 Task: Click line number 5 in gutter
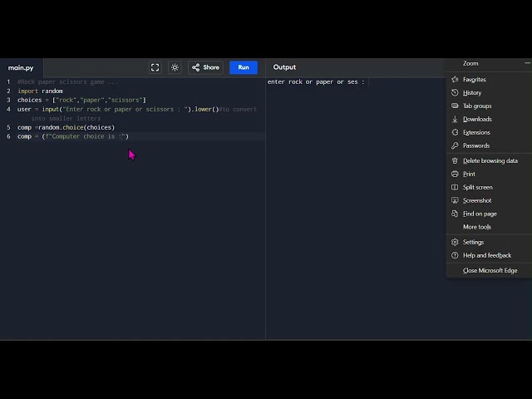click(8, 127)
